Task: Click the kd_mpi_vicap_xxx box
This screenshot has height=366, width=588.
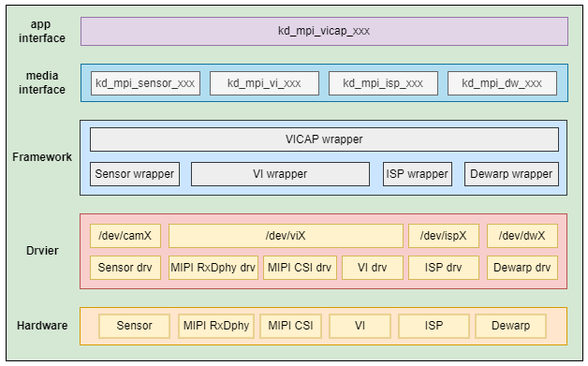Action: coord(324,31)
